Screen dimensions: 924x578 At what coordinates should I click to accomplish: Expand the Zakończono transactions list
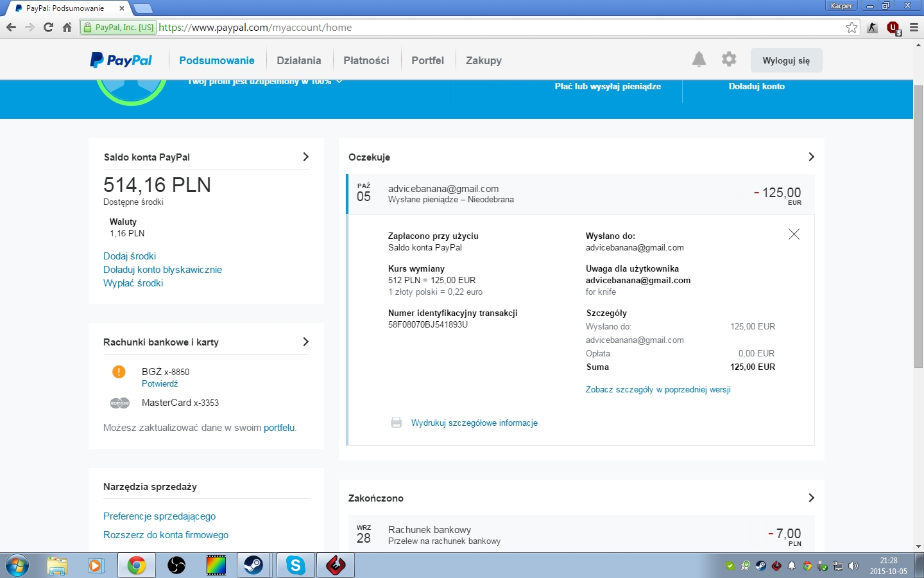tap(811, 498)
